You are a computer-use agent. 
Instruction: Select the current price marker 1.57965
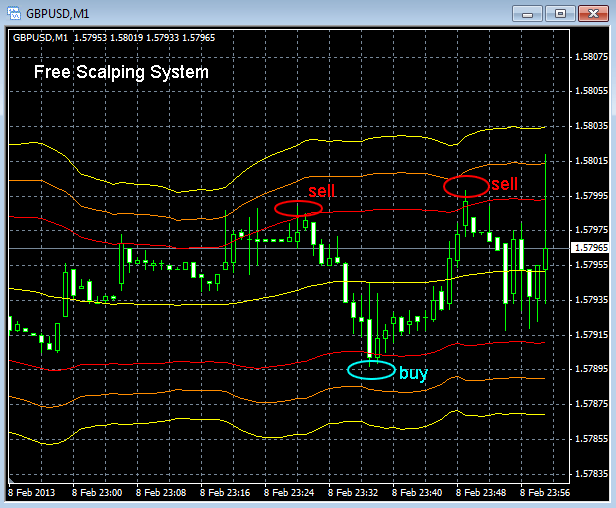pos(591,248)
